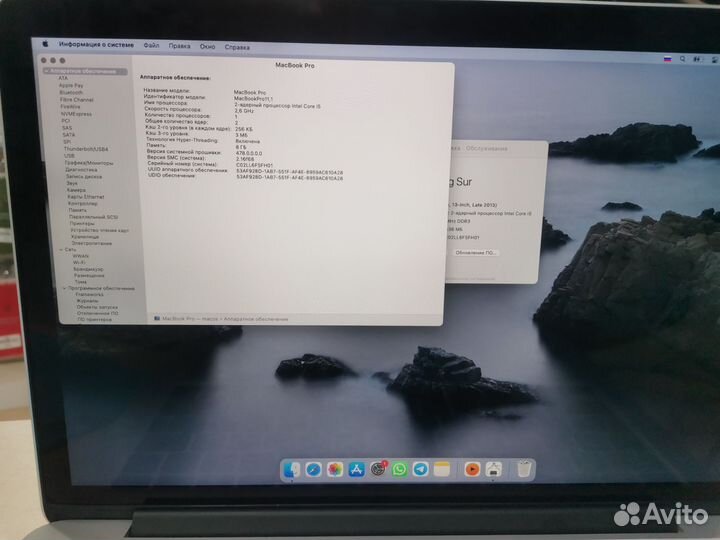Select Звук in the sidebar

(x=72, y=183)
